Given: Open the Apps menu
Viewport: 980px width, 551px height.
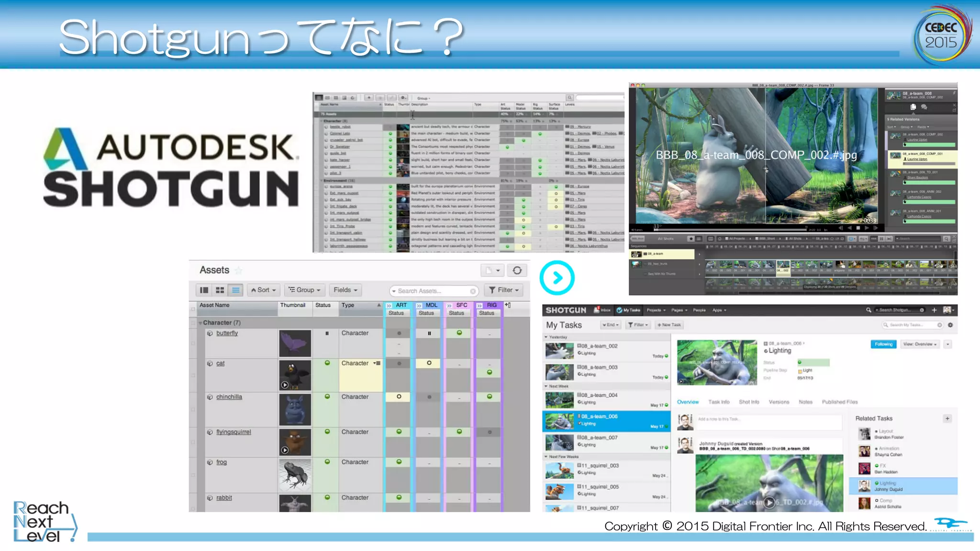Looking at the screenshot, I should coord(719,310).
